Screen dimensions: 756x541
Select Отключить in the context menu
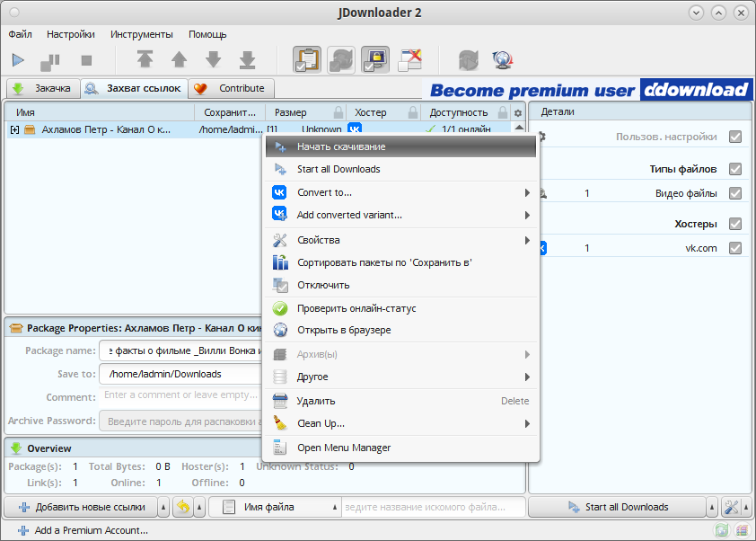click(400, 285)
